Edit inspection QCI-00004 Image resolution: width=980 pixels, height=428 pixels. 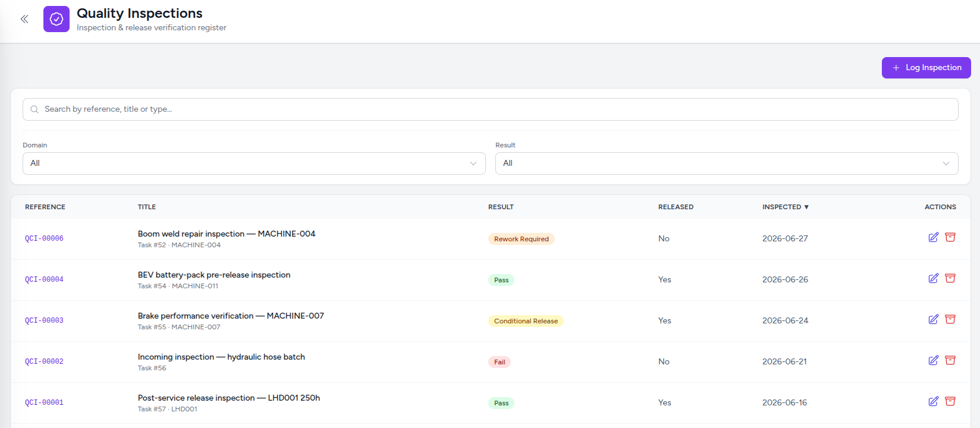pyautogui.click(x=934, y=278)
